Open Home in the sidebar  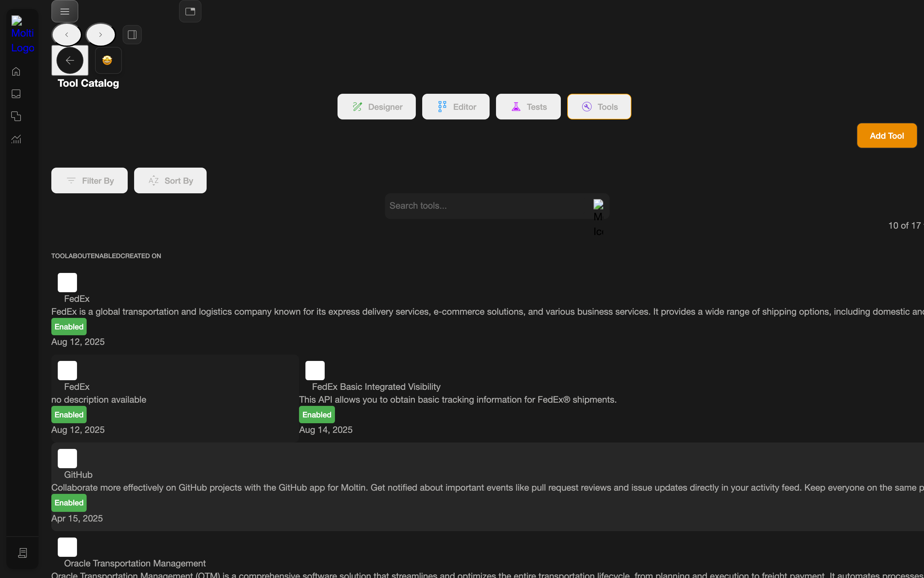pos(16,72)
